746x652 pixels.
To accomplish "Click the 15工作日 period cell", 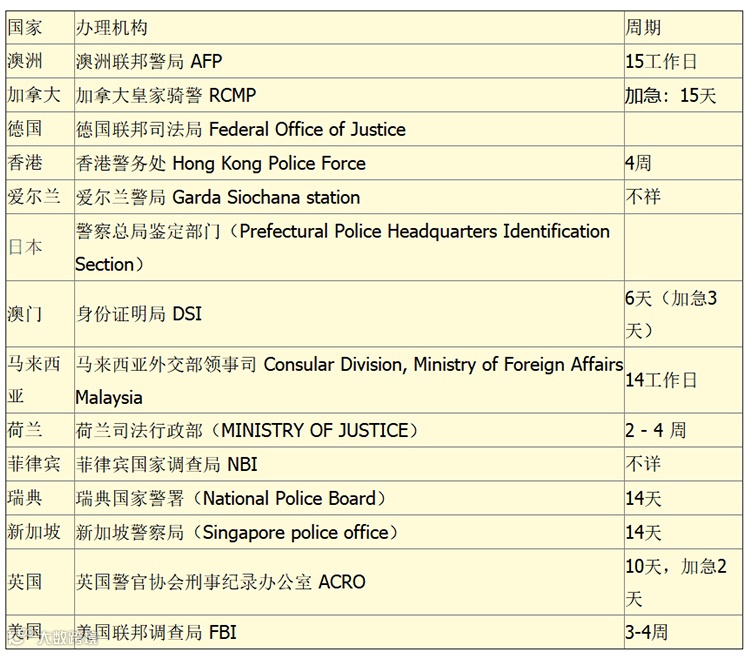I will point(683,61).
